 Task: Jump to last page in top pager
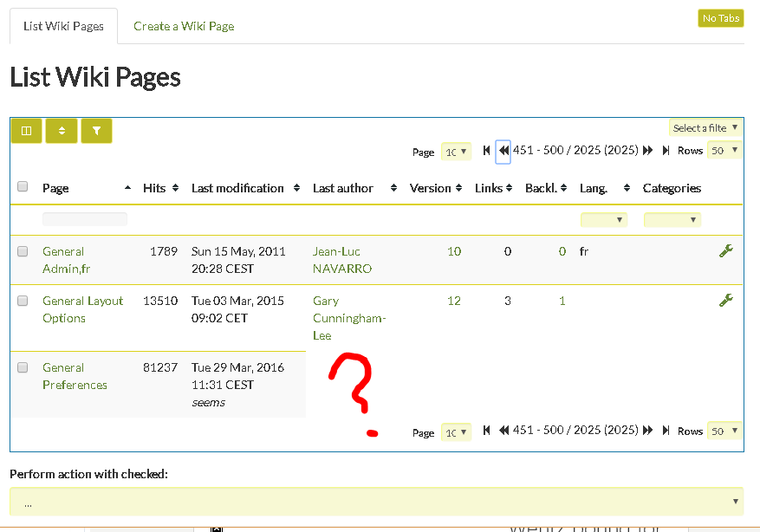[666, 151]
